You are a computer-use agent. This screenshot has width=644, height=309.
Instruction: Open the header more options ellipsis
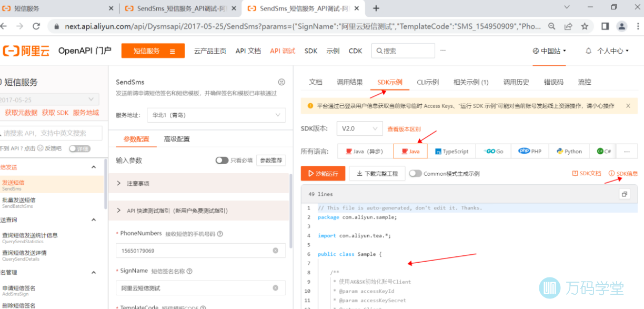(443, 51)
